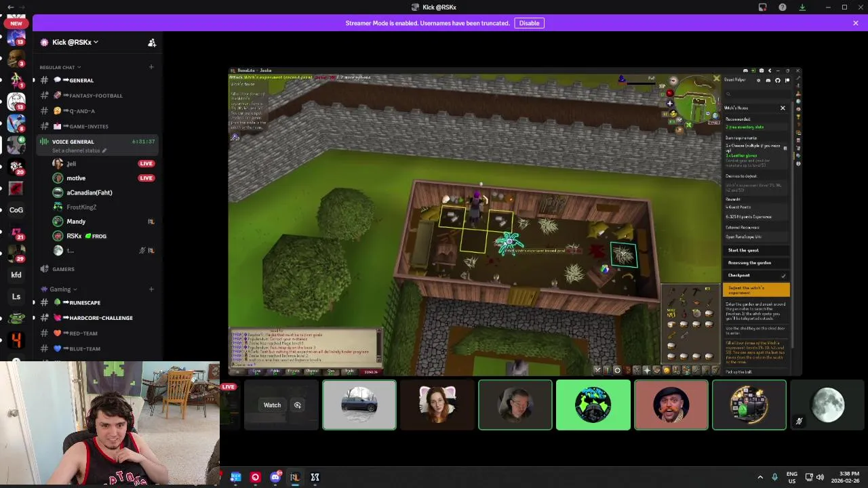The image size is (868, 488).
Task: Open the GENERAL text channel
Action: click(98, 80)
